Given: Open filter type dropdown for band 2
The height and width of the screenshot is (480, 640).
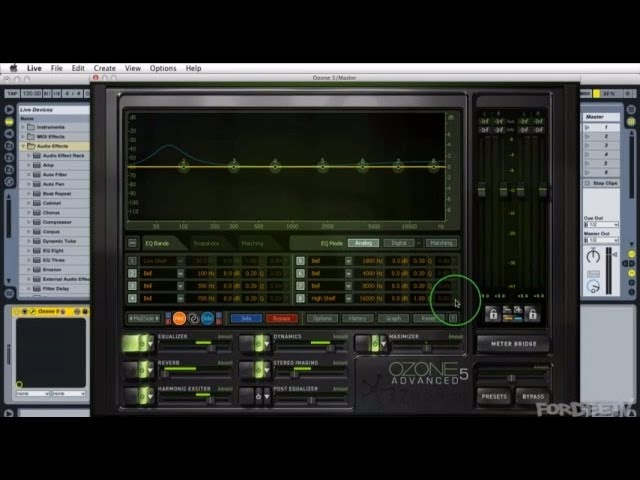Looking at the screenshot, I should point(180,273).
